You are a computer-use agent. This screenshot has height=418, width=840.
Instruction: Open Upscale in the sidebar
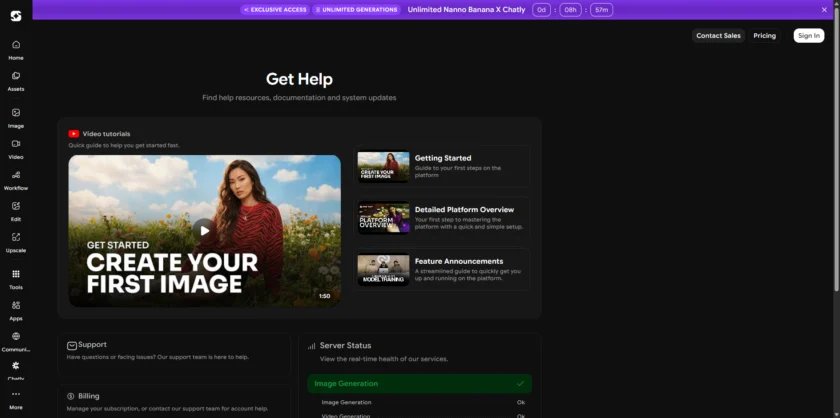click(16, 241)
